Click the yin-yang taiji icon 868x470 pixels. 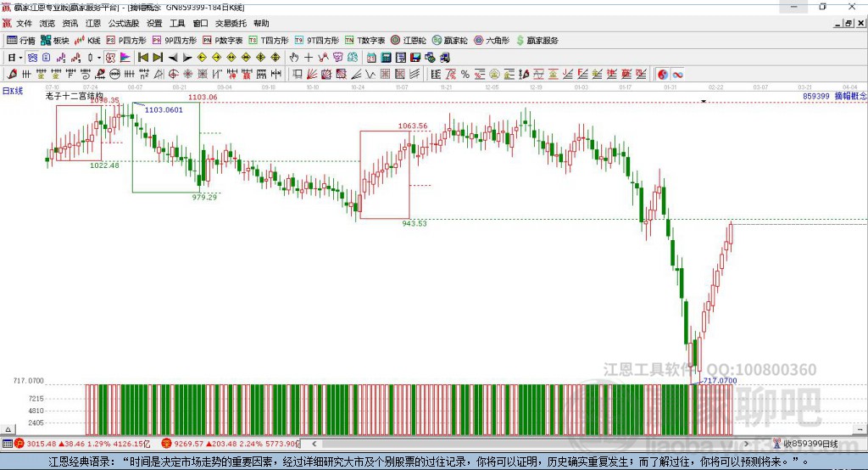pos(663,74)
